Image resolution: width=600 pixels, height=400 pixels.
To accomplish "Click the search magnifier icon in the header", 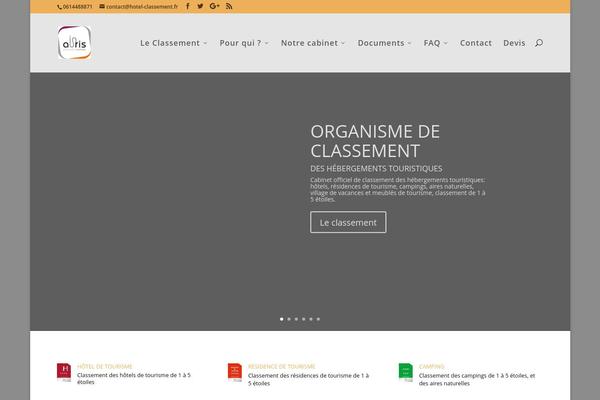I will pyautogui.click(x=539, y=43).
